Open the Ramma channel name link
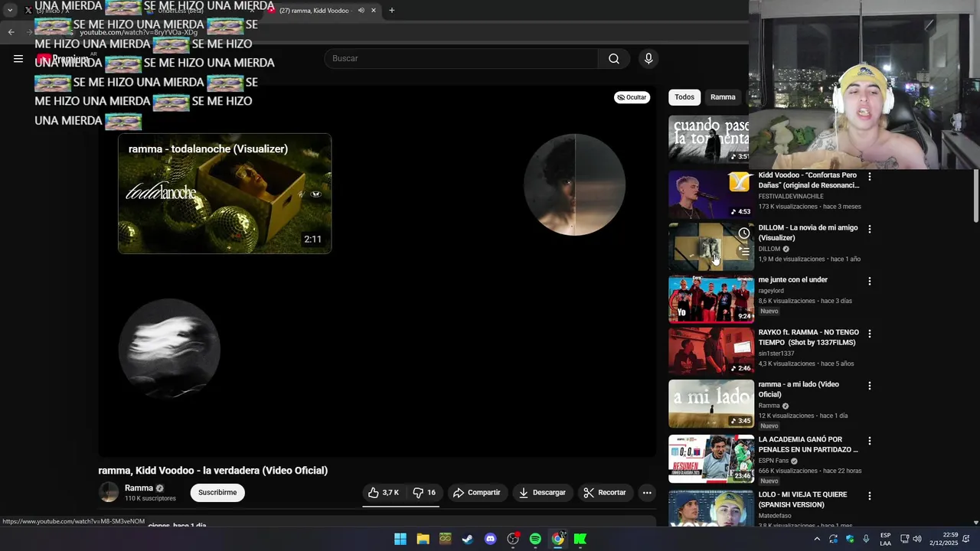 click(x=139, y=488)
